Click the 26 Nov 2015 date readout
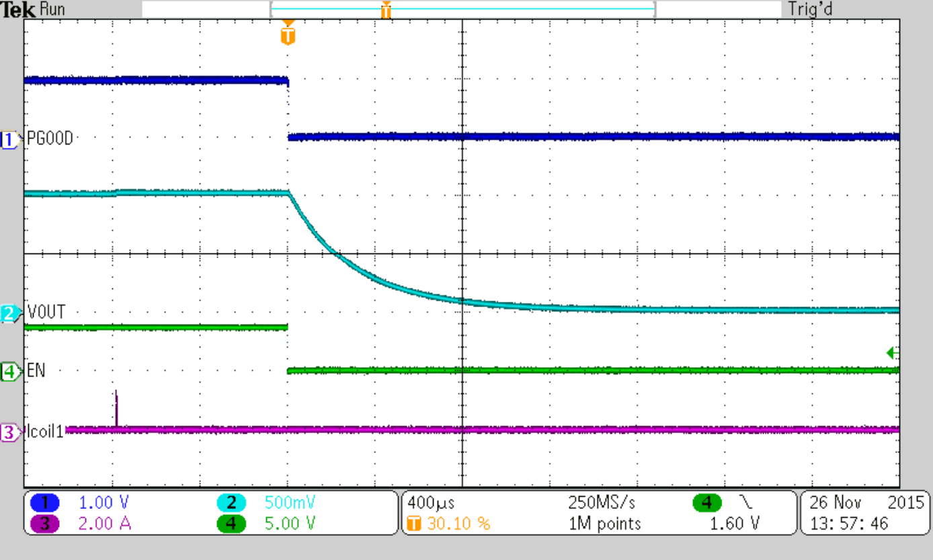 [x=866, y=502]
